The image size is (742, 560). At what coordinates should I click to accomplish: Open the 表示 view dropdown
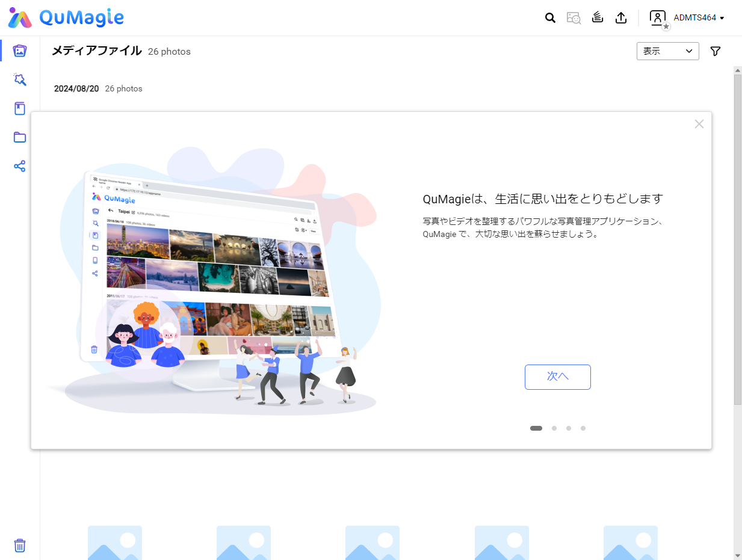(x=668, y=51)
